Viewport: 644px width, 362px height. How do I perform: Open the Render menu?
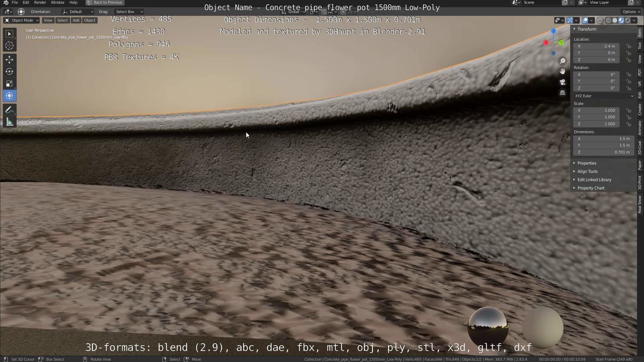click(x=40, y=2)
